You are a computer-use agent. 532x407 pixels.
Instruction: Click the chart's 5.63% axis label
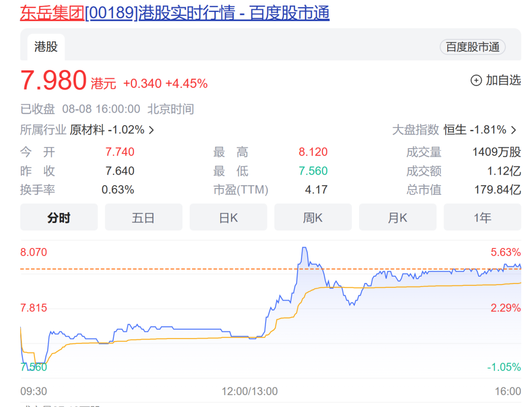505,252
